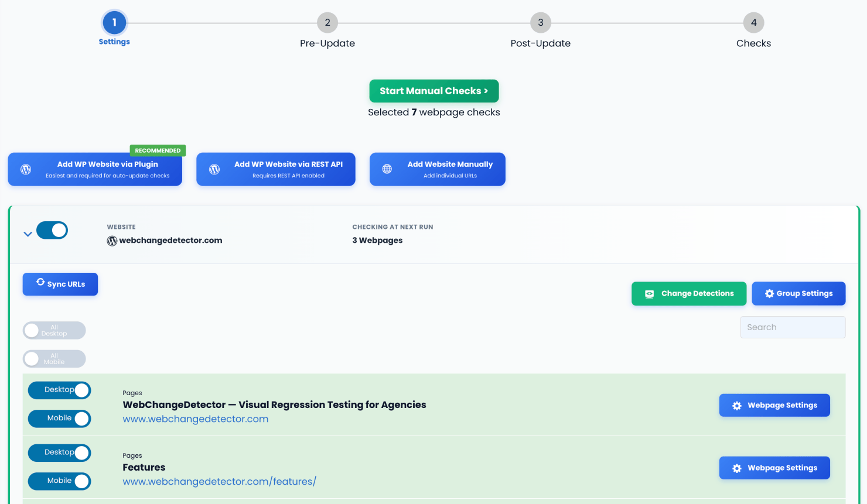867x504 pixels.
Task: Click the WordPress icon on the REST API card
Action: tap(214, 169)
